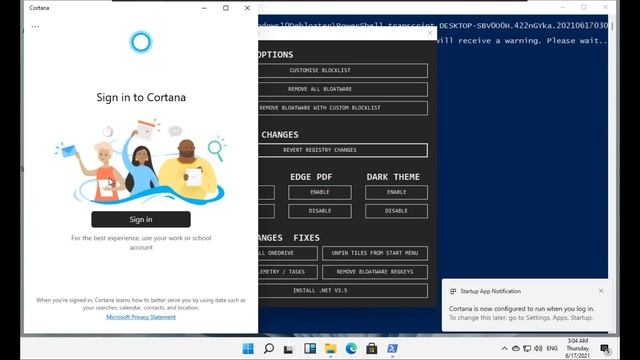640x360 pixels.
Task: Click Remove All Bloatware button
Action: tap(343, 89)
